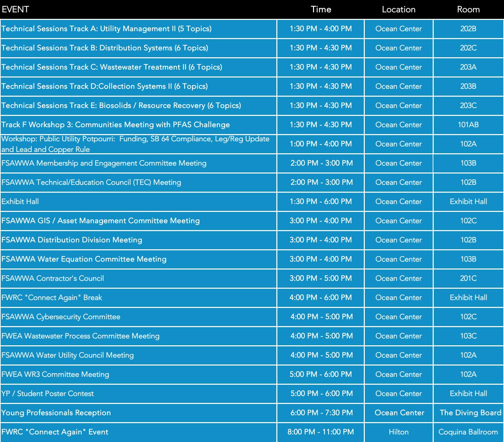Image resolution: width=504 pixels, height=442 pixels.
Task: Click room 201C cell
Action: [468, 278]
